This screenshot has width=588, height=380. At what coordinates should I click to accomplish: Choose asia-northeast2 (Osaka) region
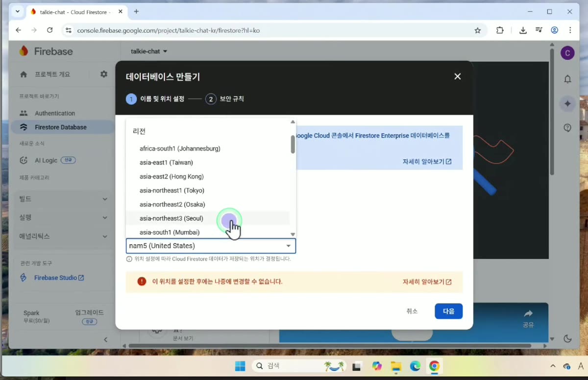point(208,204)
